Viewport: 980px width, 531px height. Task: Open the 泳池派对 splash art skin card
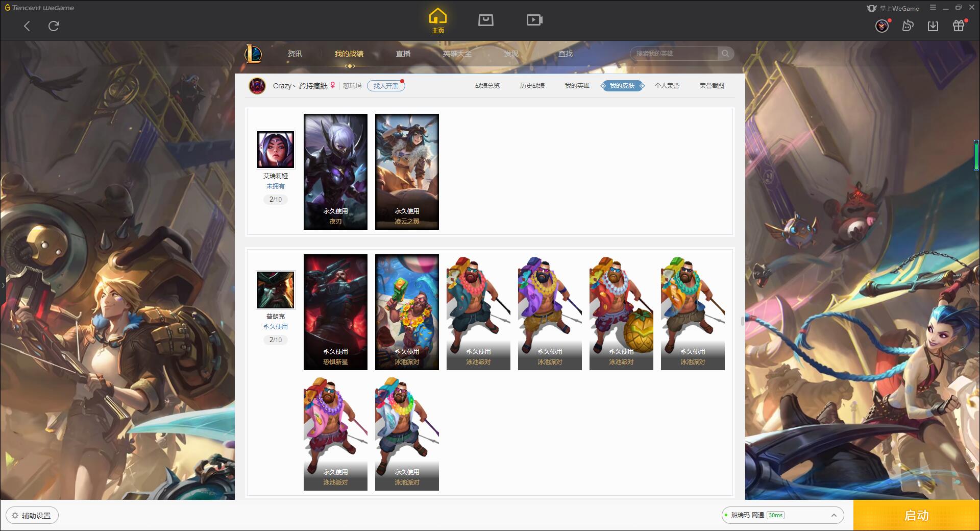point(407,312)
